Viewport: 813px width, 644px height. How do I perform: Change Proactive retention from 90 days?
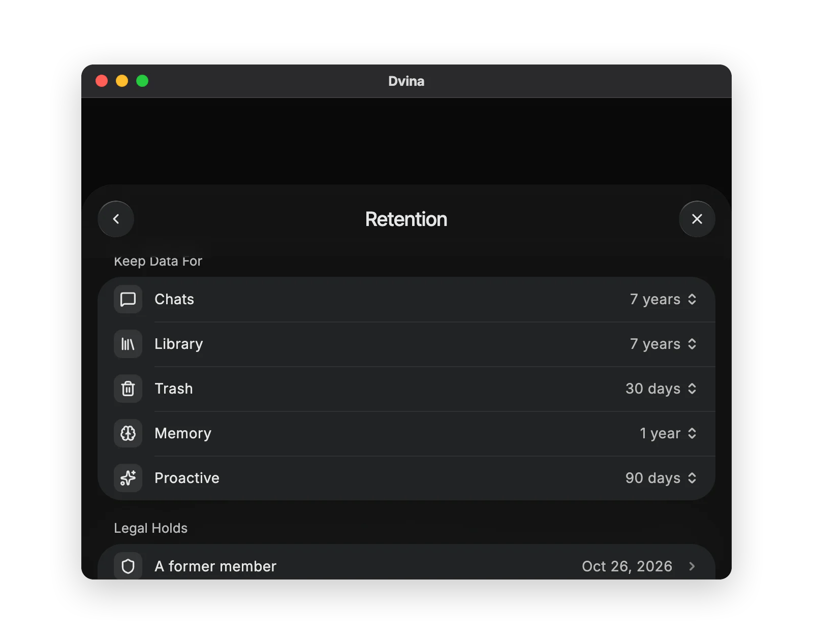(661, 478)
